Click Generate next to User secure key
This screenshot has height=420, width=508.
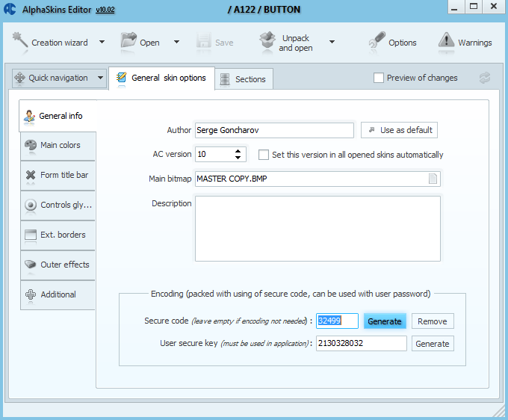click(x=433, y=344)
